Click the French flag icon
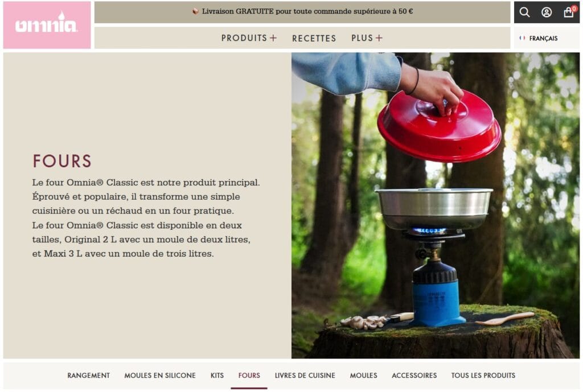The height and width of the screenshot is (392, 583). tap(522, 38)
